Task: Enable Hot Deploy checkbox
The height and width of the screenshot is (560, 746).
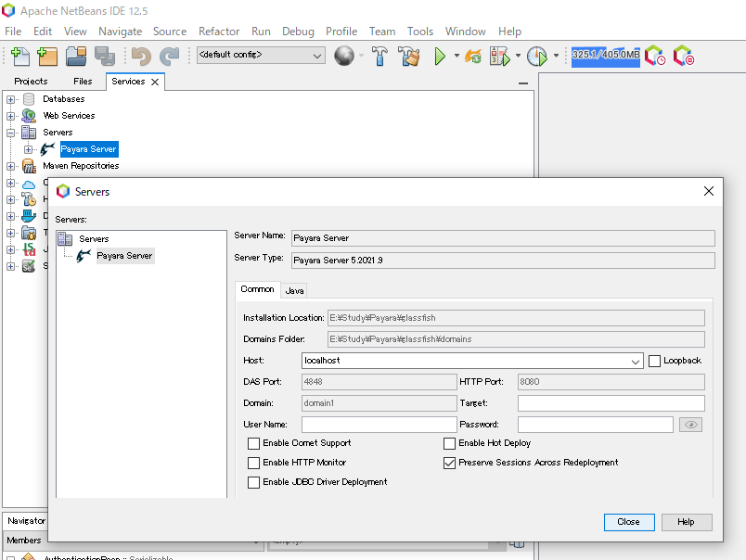Action: pyautogui.click(x=449, y=443)
